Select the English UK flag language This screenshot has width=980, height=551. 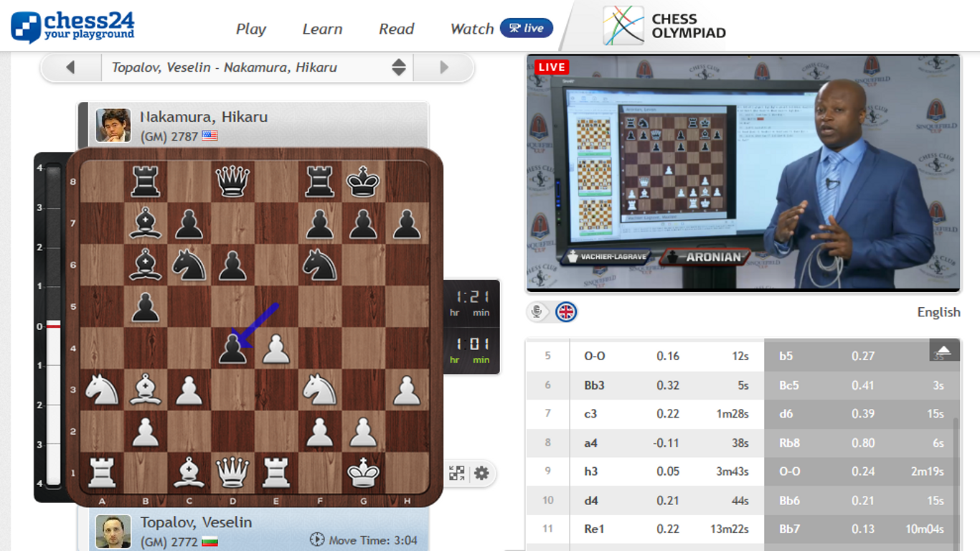click(x=566, y=311)
